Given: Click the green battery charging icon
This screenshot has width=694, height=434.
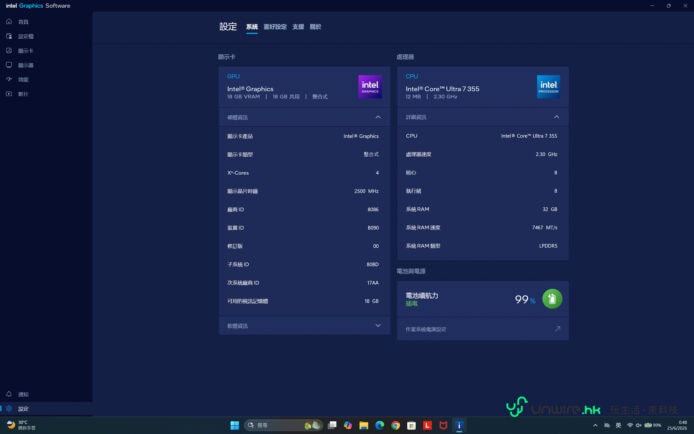Looking at the screenshot, I should coord(552,299).
